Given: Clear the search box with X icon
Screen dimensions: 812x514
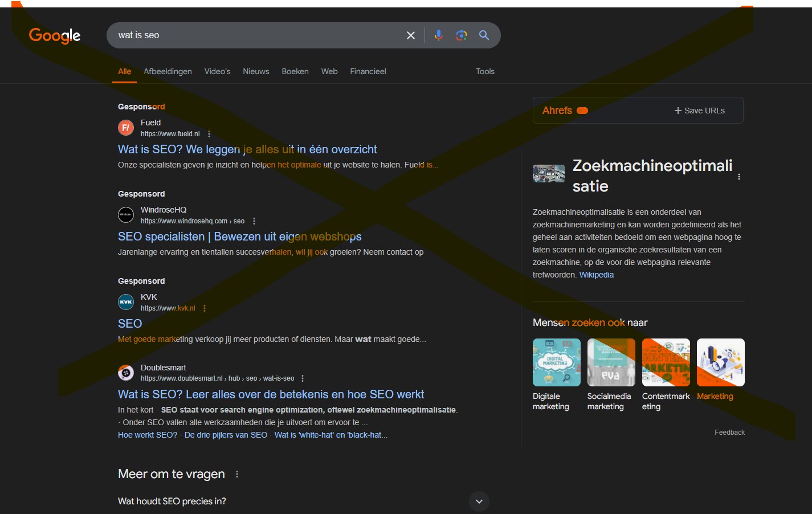Looking at the screenshot, I should (x=410, y=35).
